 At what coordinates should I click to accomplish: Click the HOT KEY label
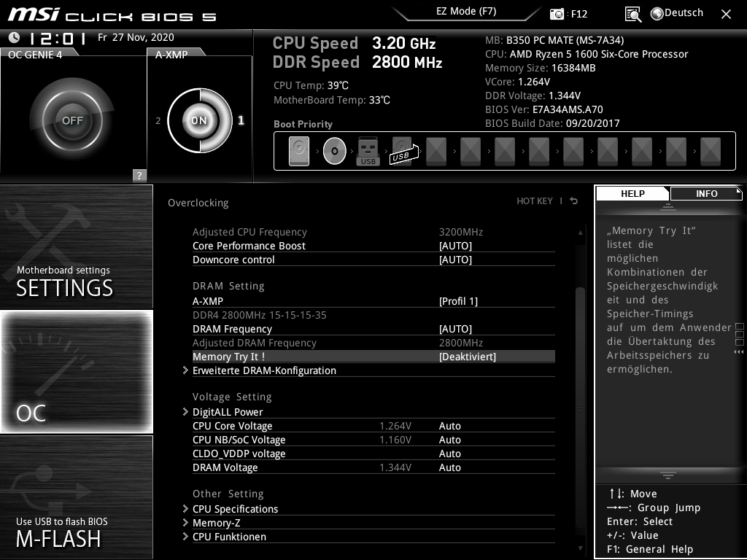(x=535, y=201)
